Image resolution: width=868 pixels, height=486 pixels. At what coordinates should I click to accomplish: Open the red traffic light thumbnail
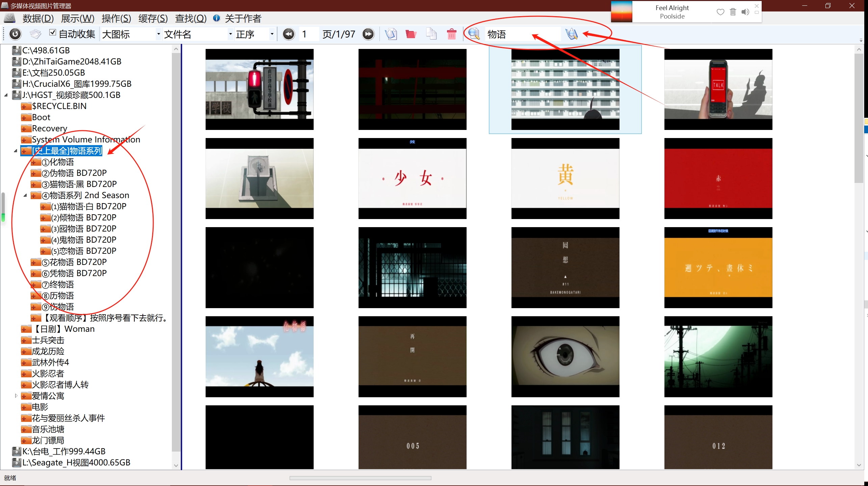point(259,89)
